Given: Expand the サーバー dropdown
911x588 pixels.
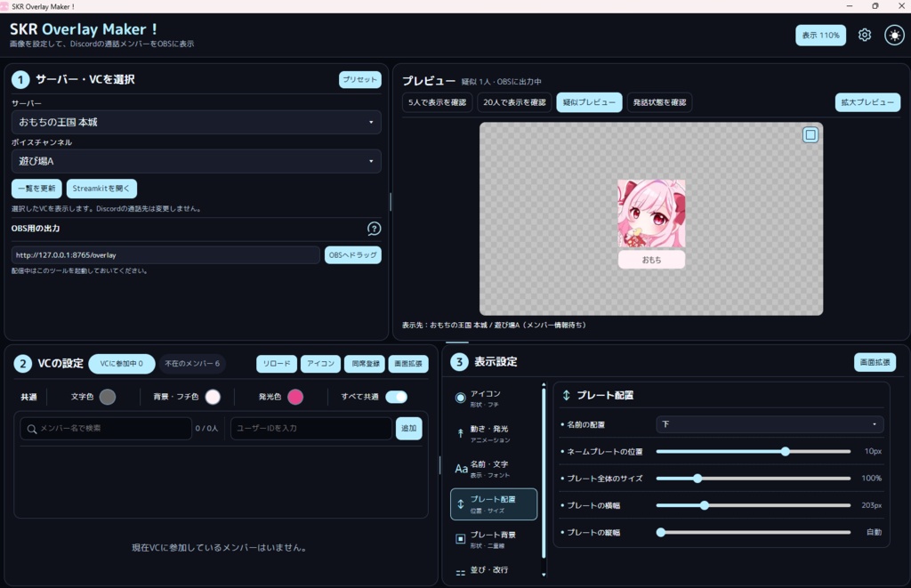Looking at the screenshot, I should pyautogui.click(x=197, y=122).
